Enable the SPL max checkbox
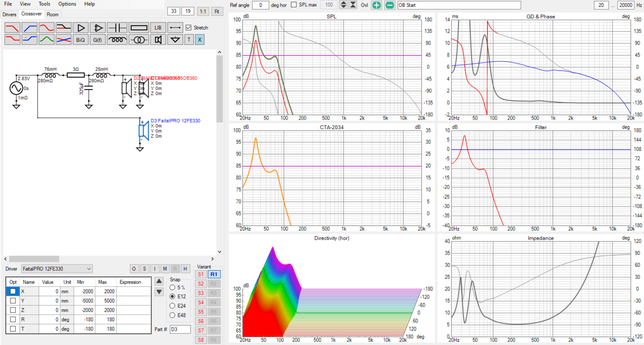The width and height of the screenshot is (644, 345). coord(294,5)
